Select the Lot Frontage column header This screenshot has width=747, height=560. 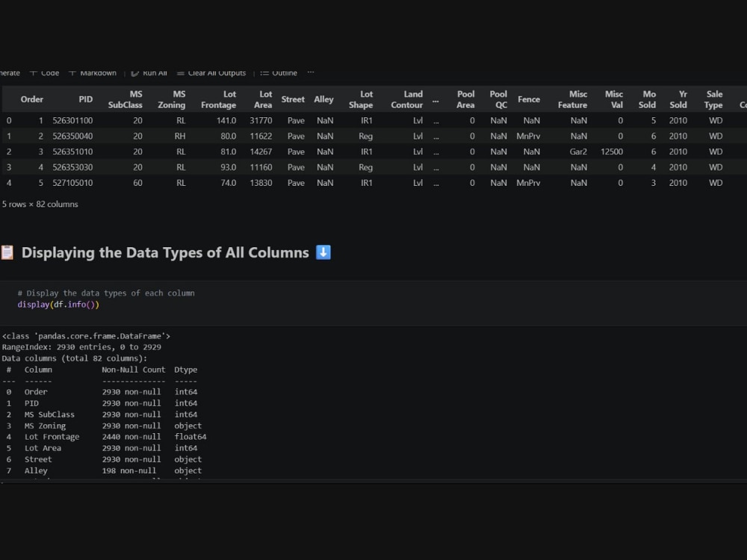tap(219, 99)
